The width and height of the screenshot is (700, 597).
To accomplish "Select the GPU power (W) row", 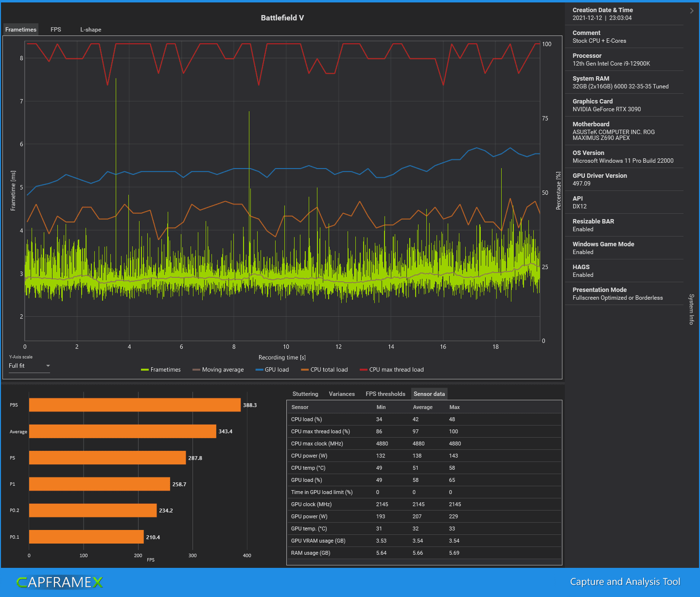I will pyautogui.click(x=424, y=516).
